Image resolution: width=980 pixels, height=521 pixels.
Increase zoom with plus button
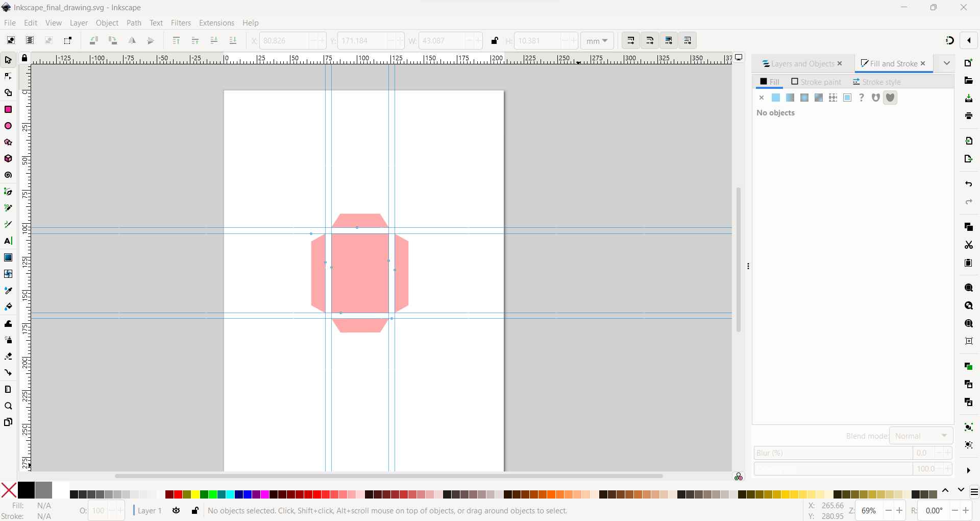[x=900, y=511]
